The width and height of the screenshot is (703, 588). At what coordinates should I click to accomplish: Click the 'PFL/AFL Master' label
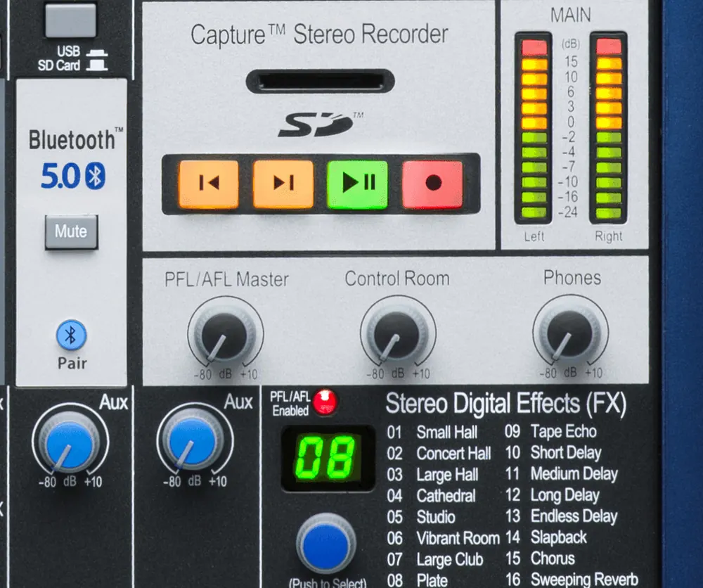tap(226, 279)
